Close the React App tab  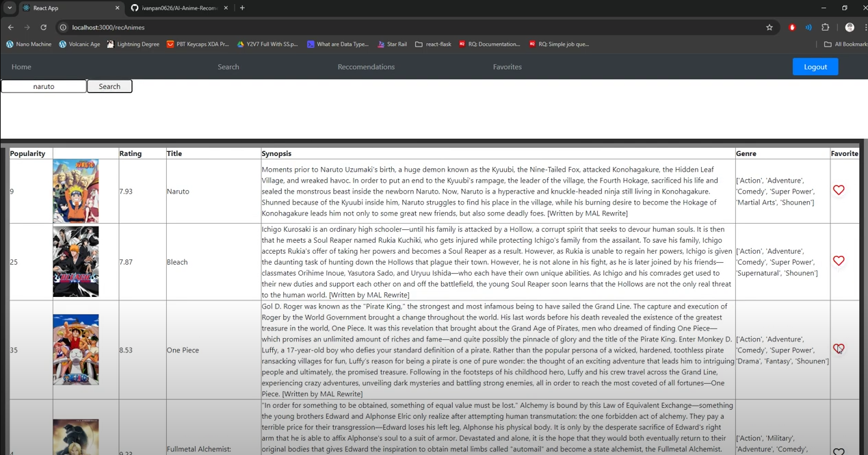pos(117,8)
